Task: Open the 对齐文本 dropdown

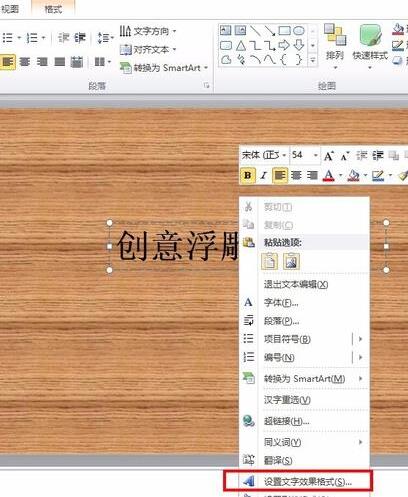Action: coord(148,50)
